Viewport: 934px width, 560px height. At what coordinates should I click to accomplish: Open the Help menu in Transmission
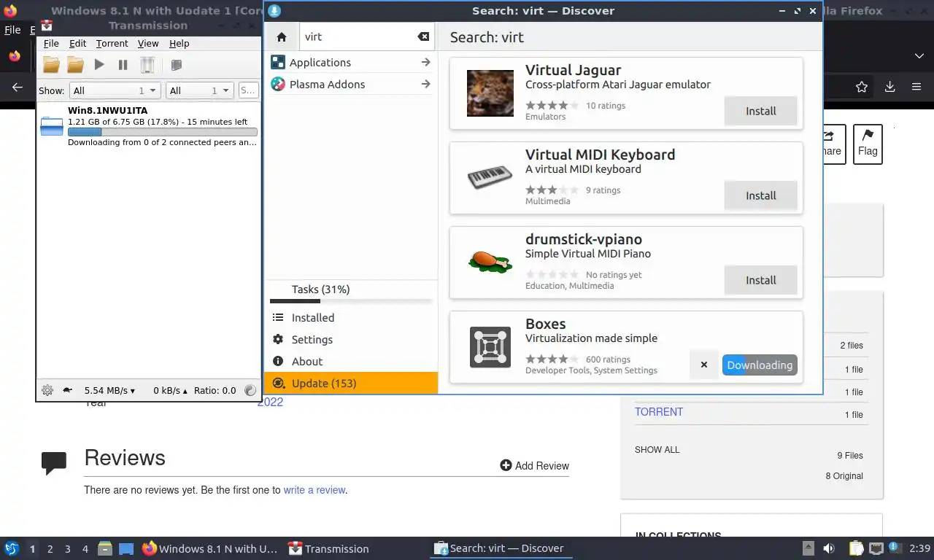[179, 44]
